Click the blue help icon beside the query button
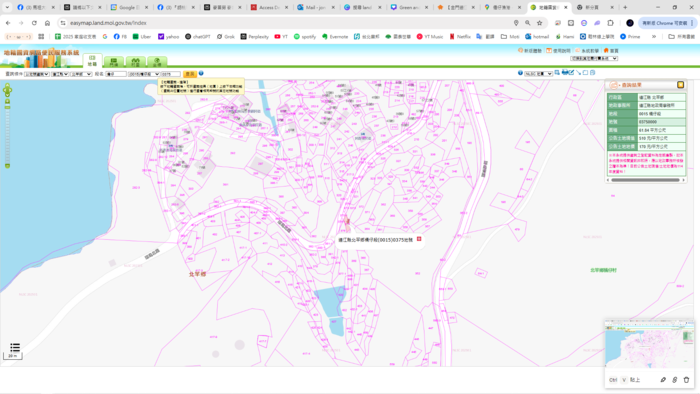 click(x=201, y=73)
